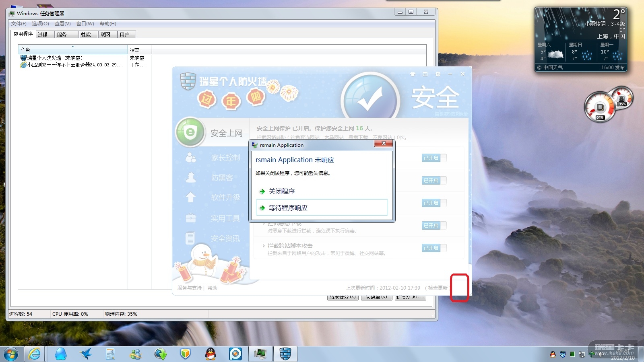The width and height of the screenshot is (644, 362).
Task: Sort applications by the 任务 column header
Action: pos(73,50)
